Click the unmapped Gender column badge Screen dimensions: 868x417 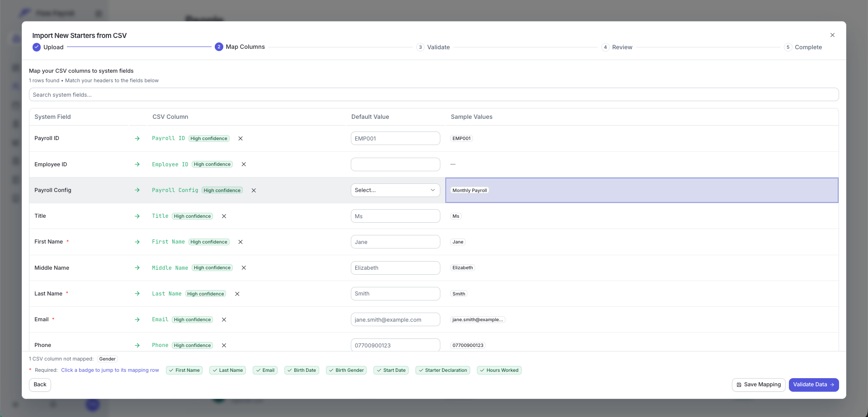pos(108,359)
